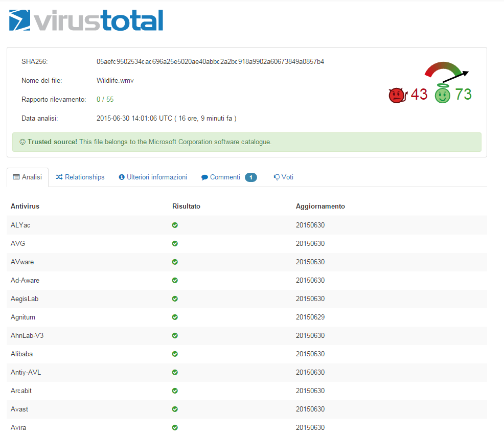Image resolution: width=504 pixels, height=435 pixels.
Task: Click the smiley icon in Trusted source banner
Action: tap(22, 142)
